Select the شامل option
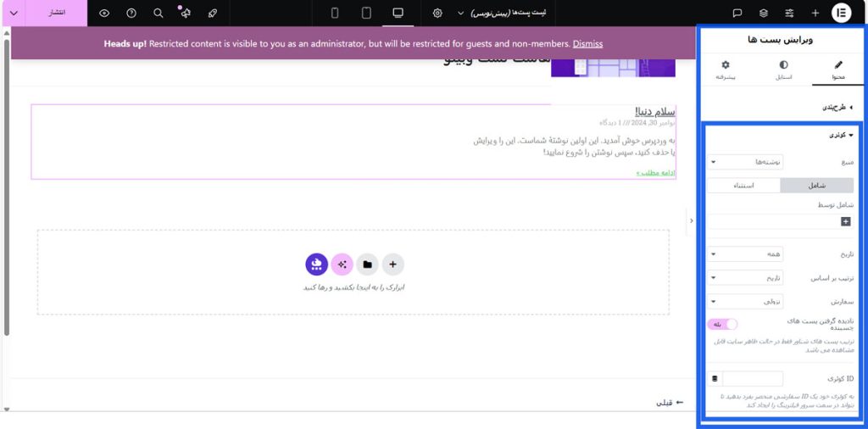 (817, 186)
